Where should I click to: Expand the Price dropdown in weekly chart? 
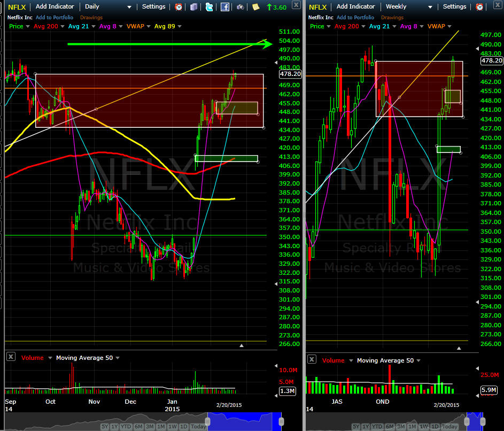point(329,26)
